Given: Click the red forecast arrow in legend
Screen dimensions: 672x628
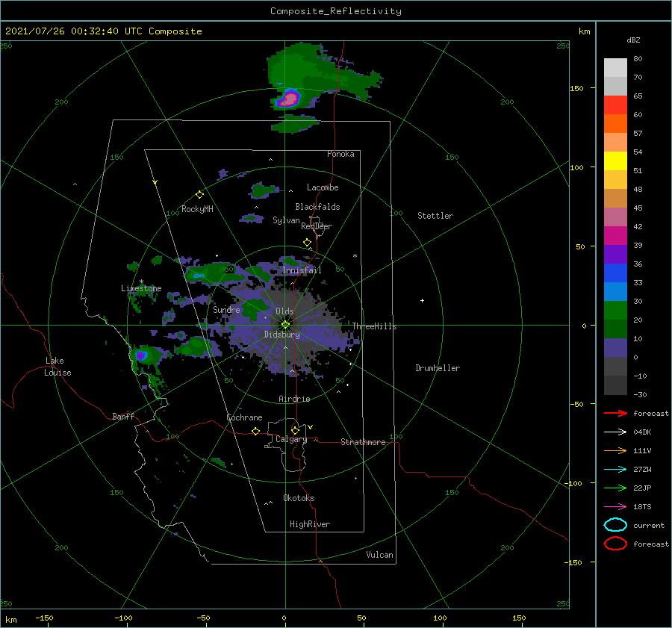Looking at the screenshot, I should (x=615, y=413).
